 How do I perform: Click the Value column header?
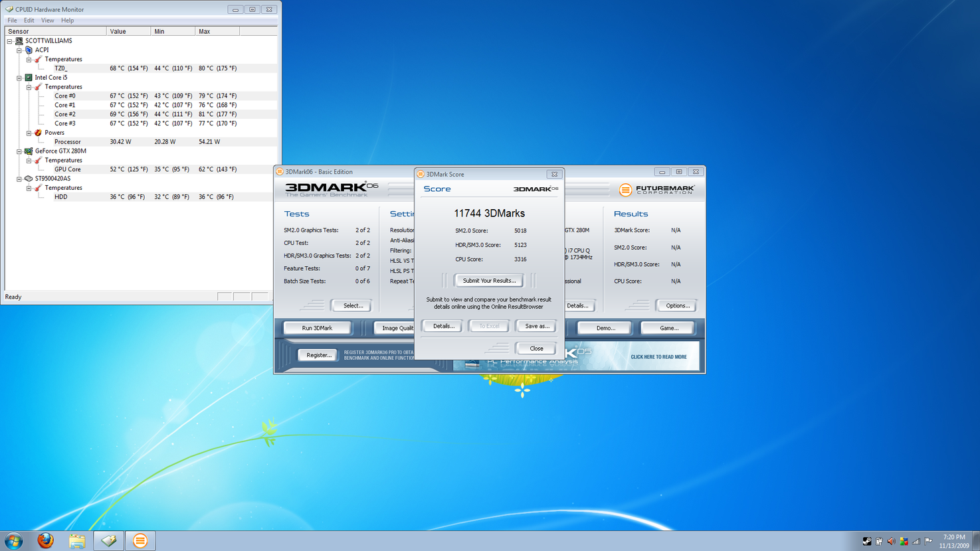pyautogui.click(x=128, y=31)
